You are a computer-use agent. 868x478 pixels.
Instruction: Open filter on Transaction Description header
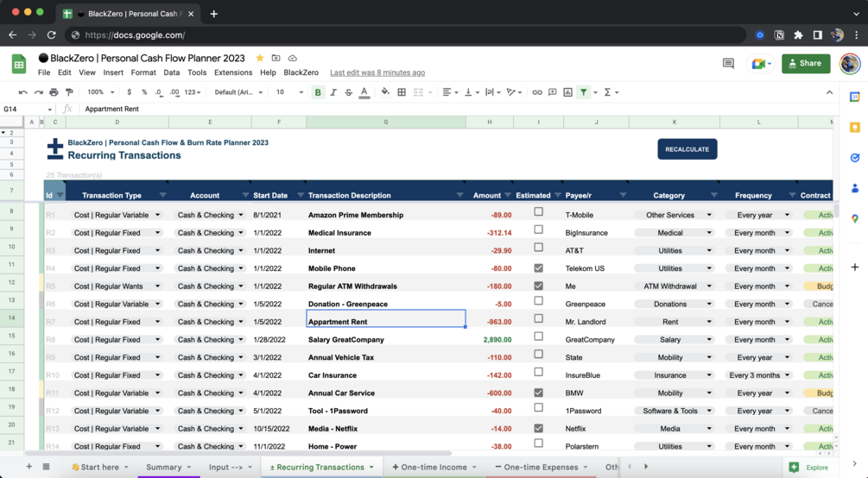(x=459, y=195)
